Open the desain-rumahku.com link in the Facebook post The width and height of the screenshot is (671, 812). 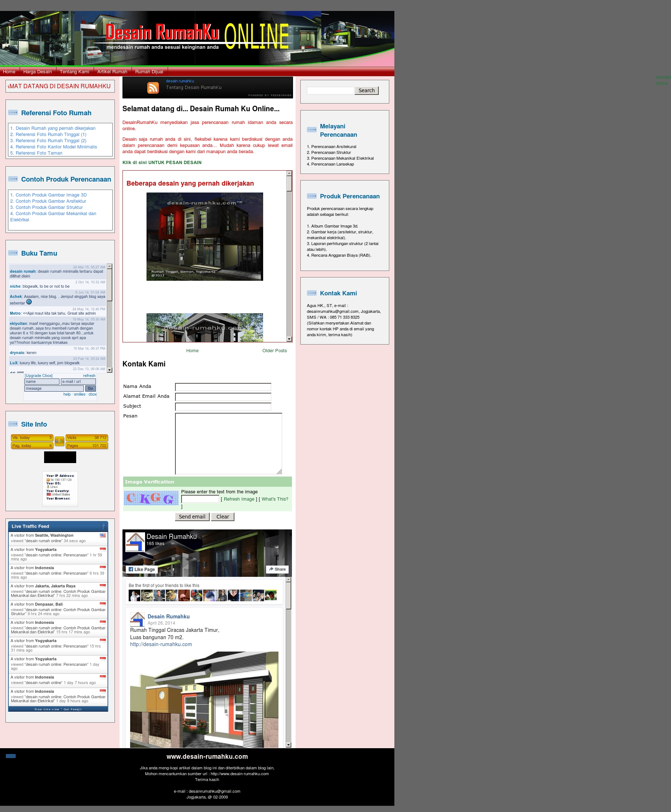161,645
